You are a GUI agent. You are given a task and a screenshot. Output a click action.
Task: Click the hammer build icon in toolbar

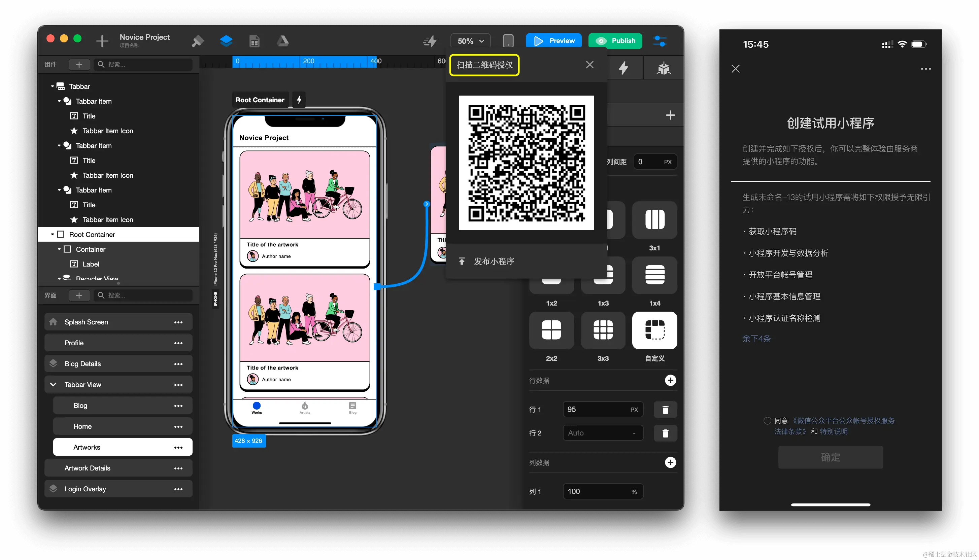[197, 41]
